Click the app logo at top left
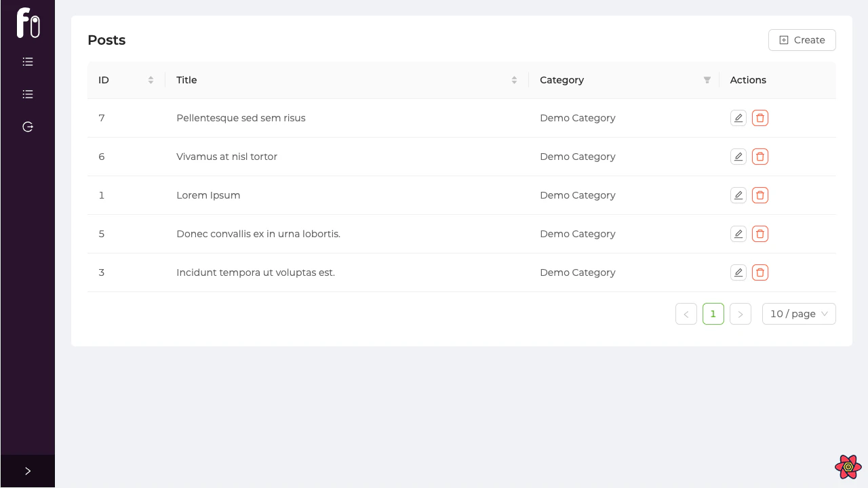868x488 pixels. pos(28,23)
